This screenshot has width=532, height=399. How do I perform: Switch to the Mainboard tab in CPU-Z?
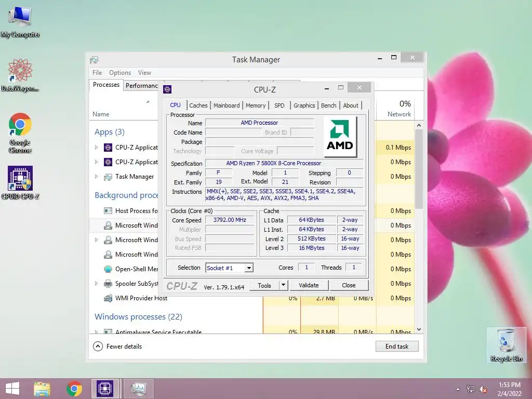click(227, 105)
